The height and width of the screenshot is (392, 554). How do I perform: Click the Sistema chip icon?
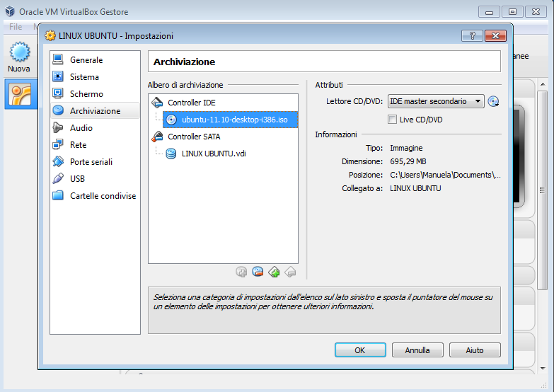point(58,76)
